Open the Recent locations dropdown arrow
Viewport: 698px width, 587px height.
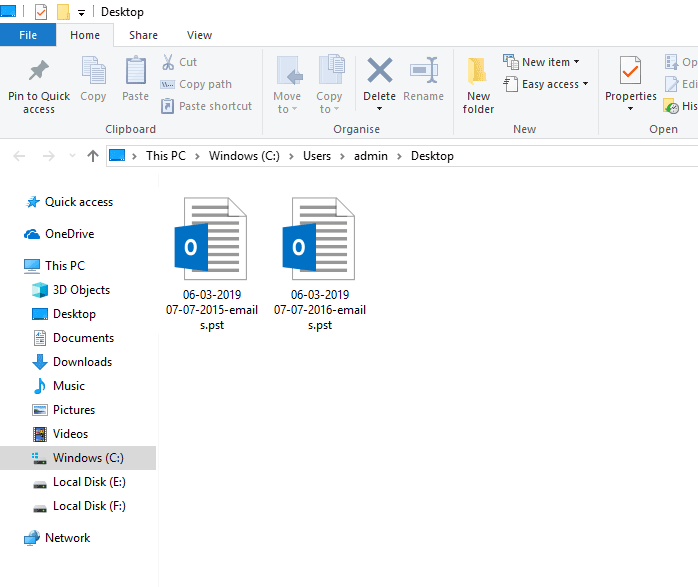pyautogui.click(x=73, y=156)
